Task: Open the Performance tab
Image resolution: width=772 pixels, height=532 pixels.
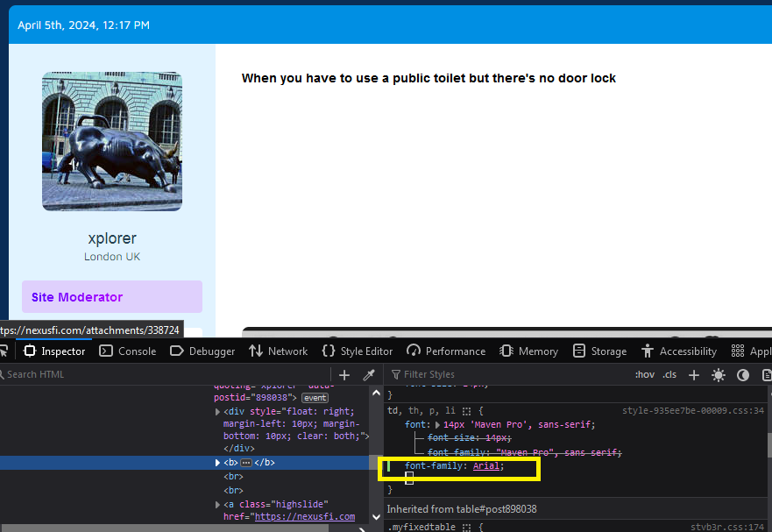Action: 446,351
